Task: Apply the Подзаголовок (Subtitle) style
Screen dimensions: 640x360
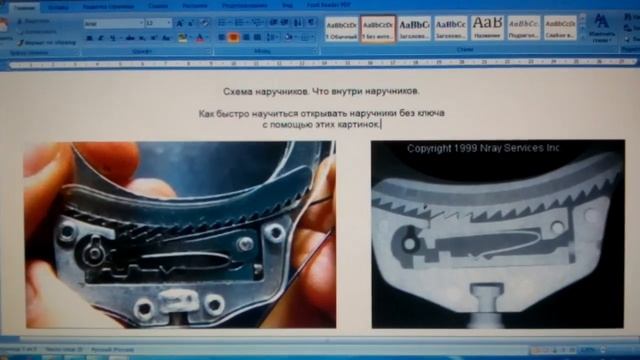Action: tap(523, 29)
